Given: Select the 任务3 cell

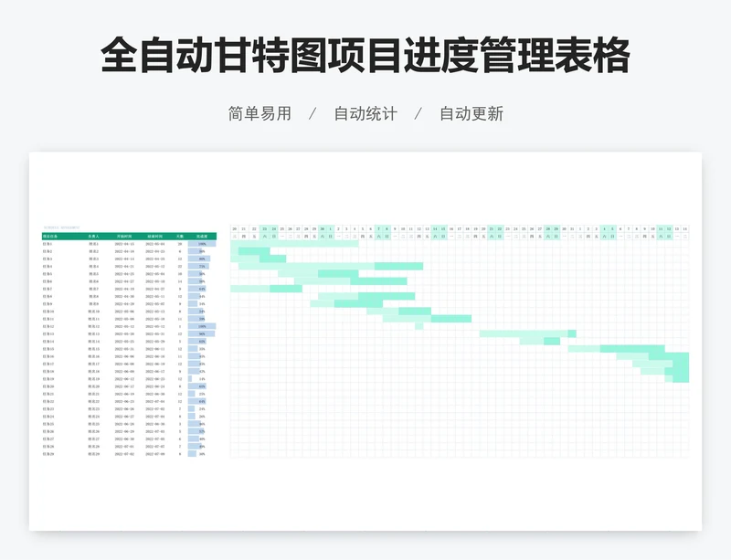Looking at the screenshot, I should pyautogui.click(x=48, y=259).
